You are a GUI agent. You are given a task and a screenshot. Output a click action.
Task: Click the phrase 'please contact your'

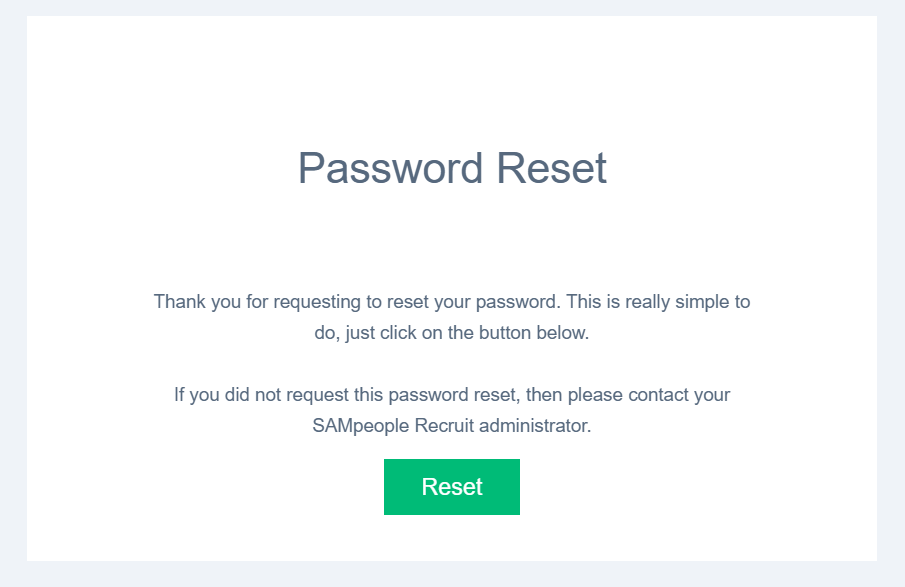point(649,395)
